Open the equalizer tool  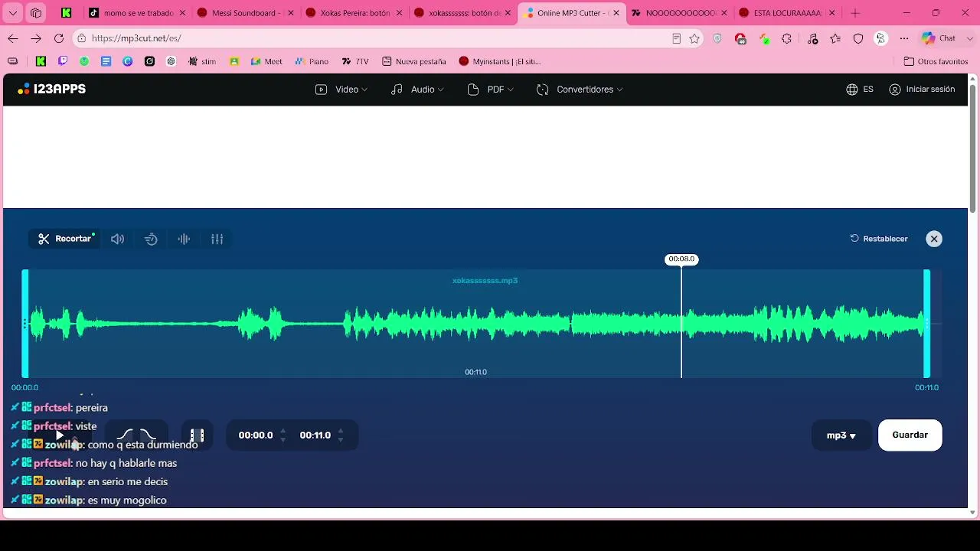click(217, 239)
